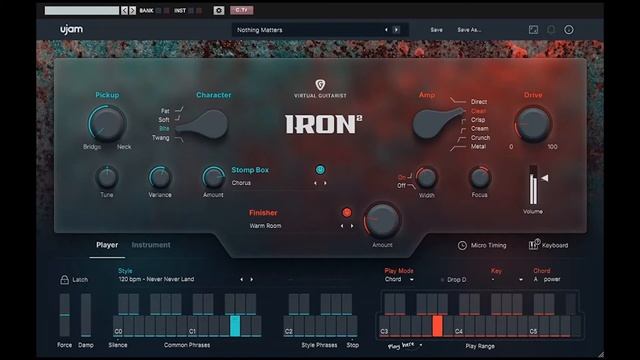Click the Tune knob

click(x=107, y=178)
